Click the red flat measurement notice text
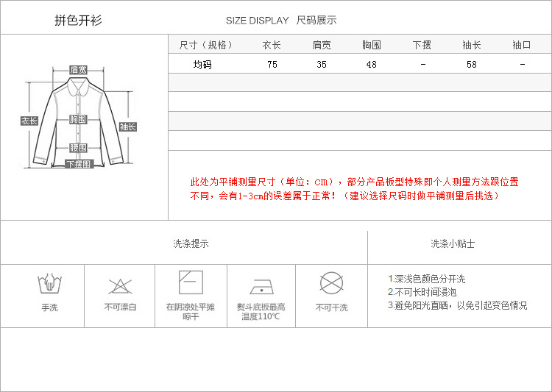Image resolution: width=552 pixels, height=392 pixels. 354,188
